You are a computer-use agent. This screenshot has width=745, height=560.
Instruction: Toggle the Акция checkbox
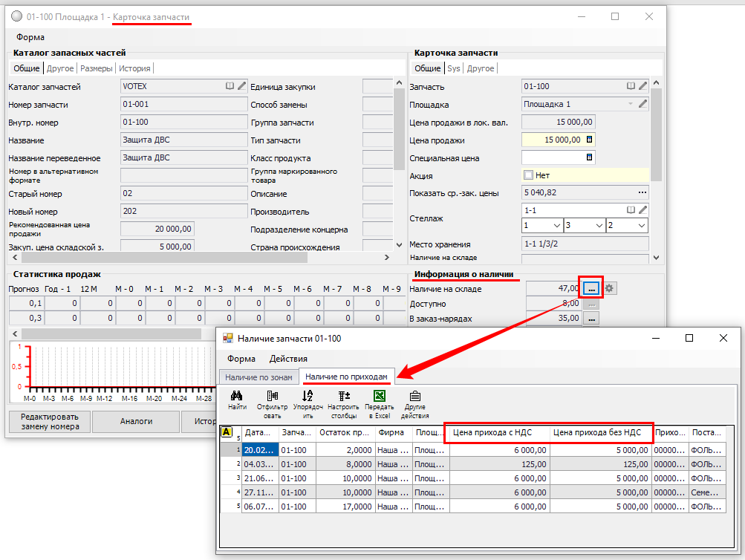pyautogui.click(x=529, y=175)
